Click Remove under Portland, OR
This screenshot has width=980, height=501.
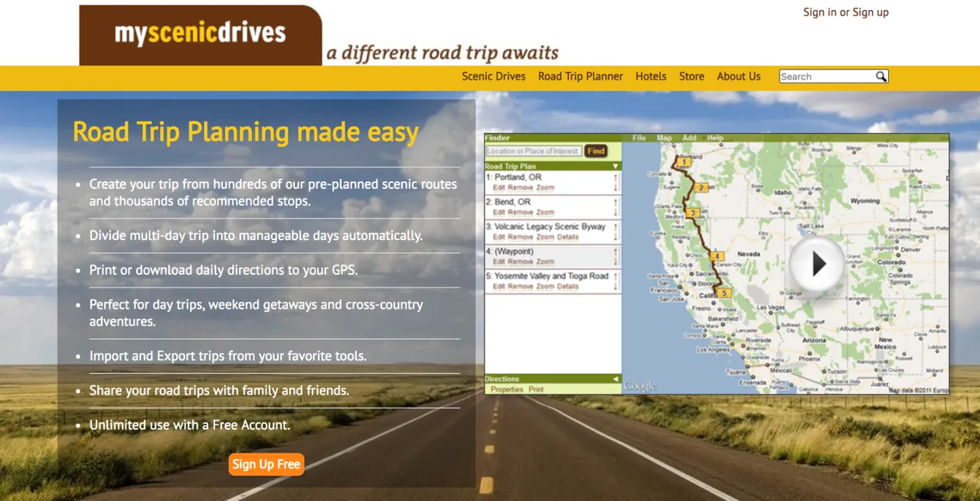tap(521, 187)
